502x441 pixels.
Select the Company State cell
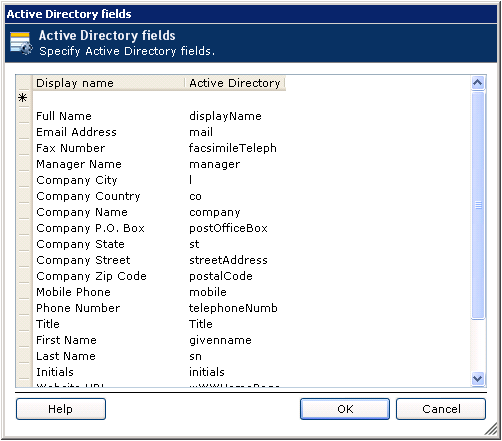pyautogui.click(x=109, y=244)
